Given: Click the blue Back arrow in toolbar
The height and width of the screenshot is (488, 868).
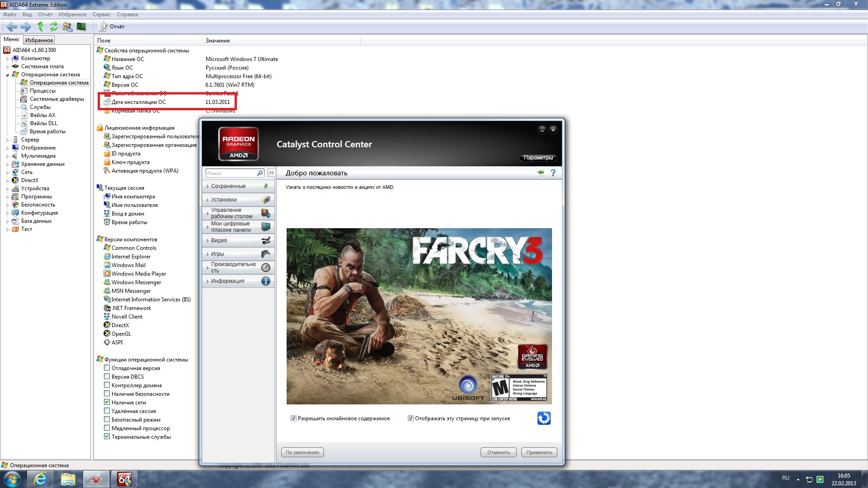Looking at the screenshot, I should coord(12,27).
